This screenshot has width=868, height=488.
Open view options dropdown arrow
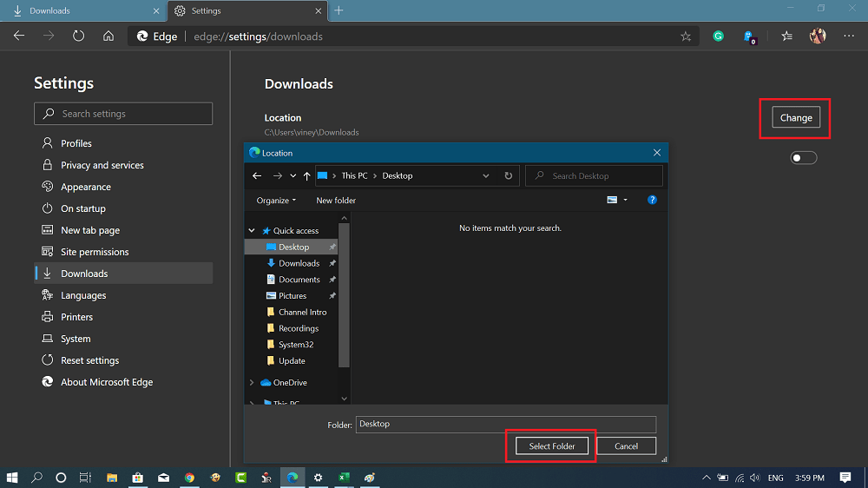tap(626, 200)
